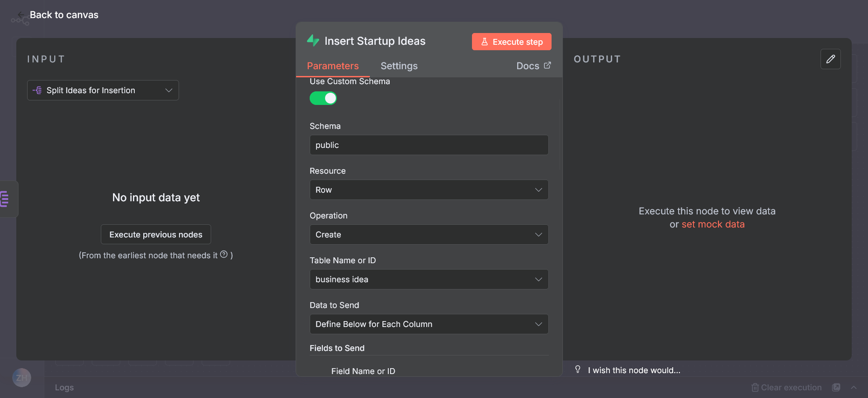
Task: Switch to the Settings tab
Action: click(399, 66)
